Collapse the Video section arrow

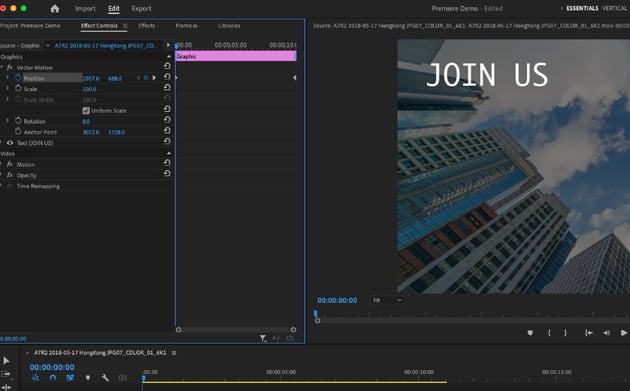(x=169, y=154)
